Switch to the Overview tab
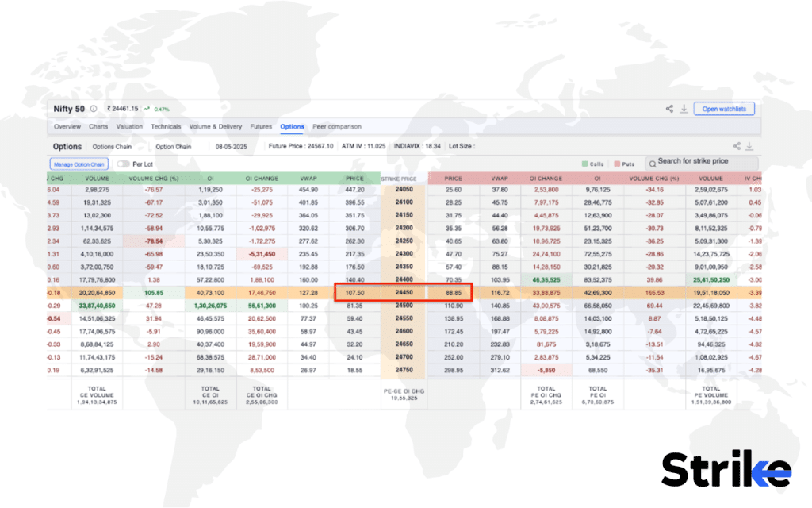812x508 pixels. (67, 126)
